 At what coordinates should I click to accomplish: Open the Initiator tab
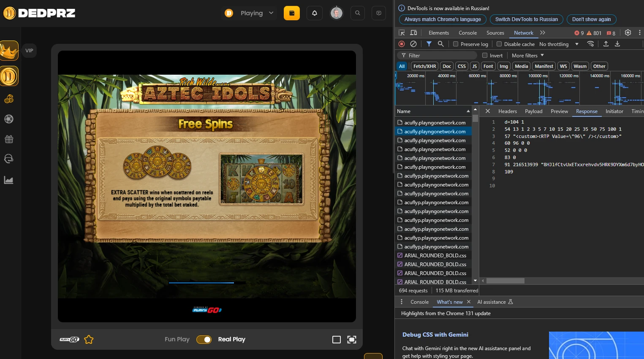614,111
